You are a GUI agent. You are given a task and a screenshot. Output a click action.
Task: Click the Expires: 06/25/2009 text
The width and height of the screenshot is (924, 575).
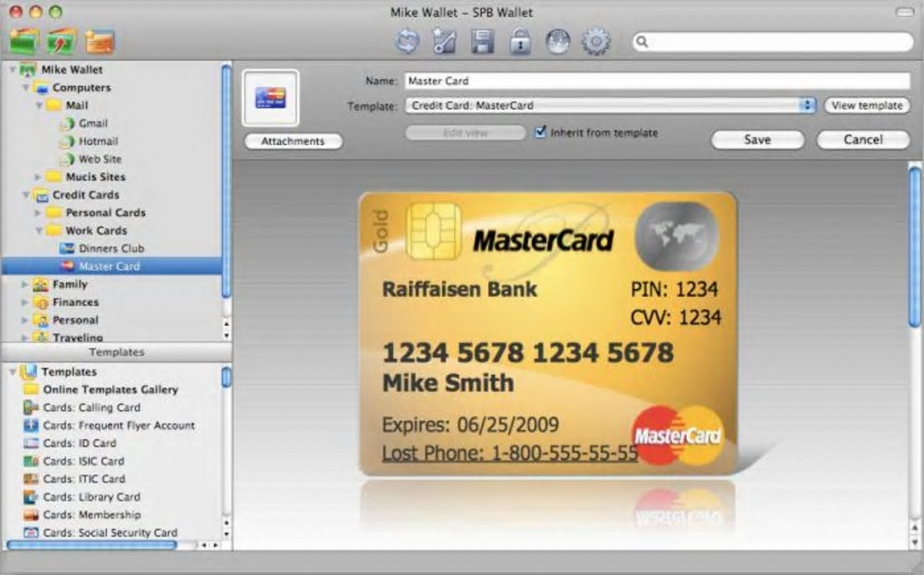point(470,425)
